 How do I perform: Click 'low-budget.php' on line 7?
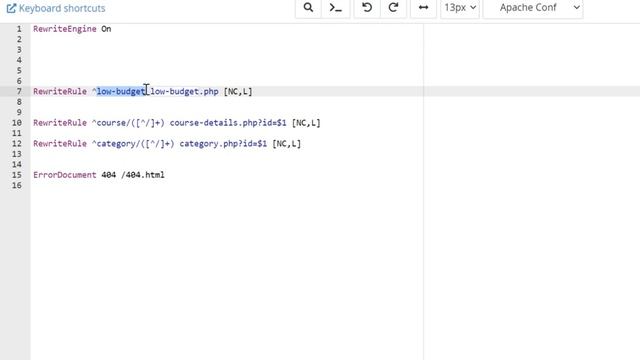[x=184, y=91]
